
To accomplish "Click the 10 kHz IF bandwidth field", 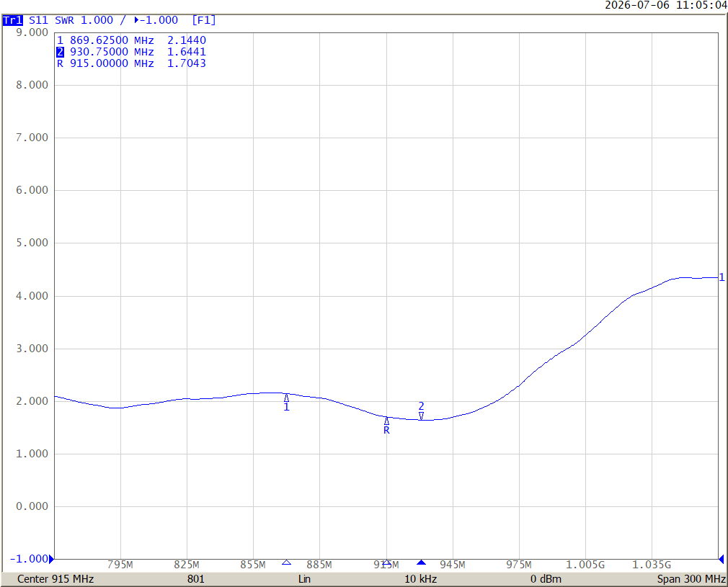I will [x=421, y=579].
